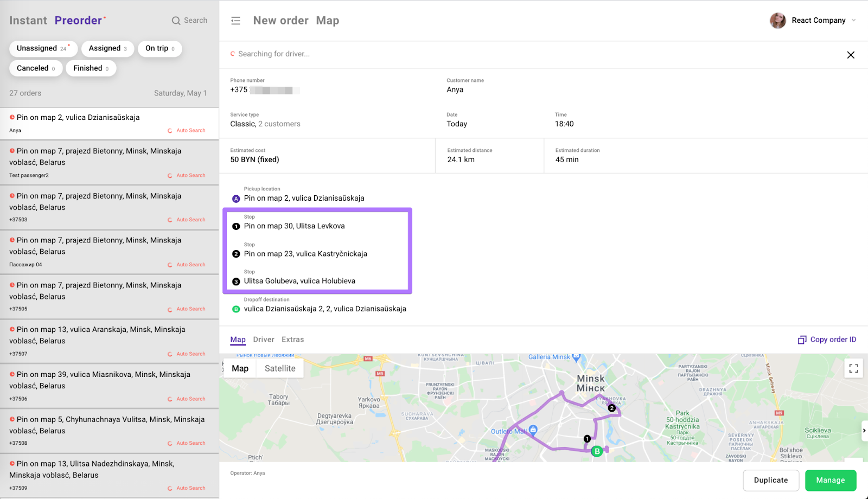Image resolution: width=868 pixels, height=499 pixels.
Task: Click Auto Search status on order +37508
Action: [x=187, y=444]
